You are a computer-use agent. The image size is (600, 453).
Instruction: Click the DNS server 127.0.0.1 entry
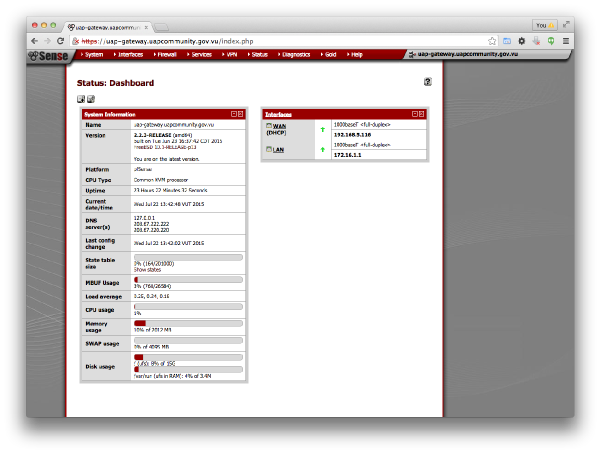point(144,218)
